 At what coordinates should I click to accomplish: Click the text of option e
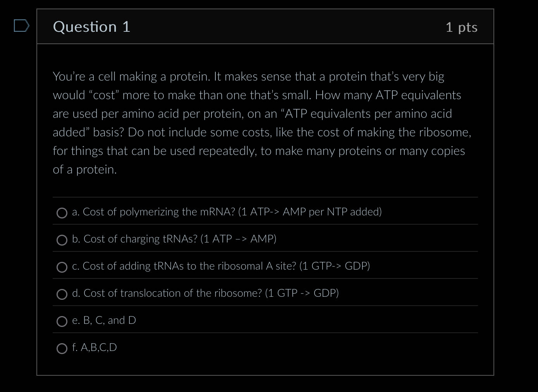[x=104, y=320]
